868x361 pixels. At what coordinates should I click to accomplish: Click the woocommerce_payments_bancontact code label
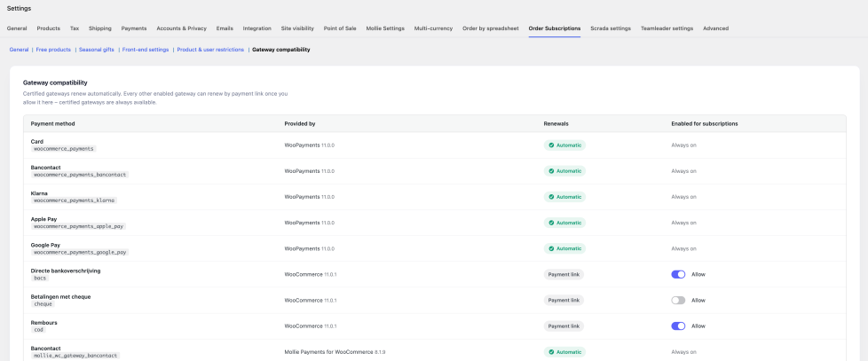[80, 175]
